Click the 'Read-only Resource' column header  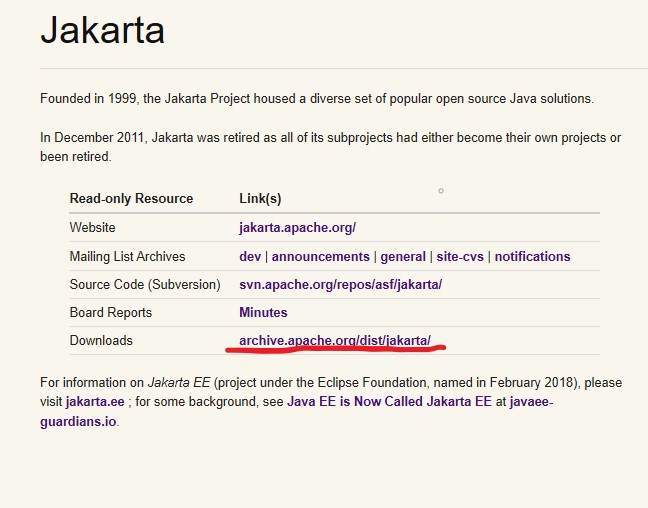(x=131, y=198)
